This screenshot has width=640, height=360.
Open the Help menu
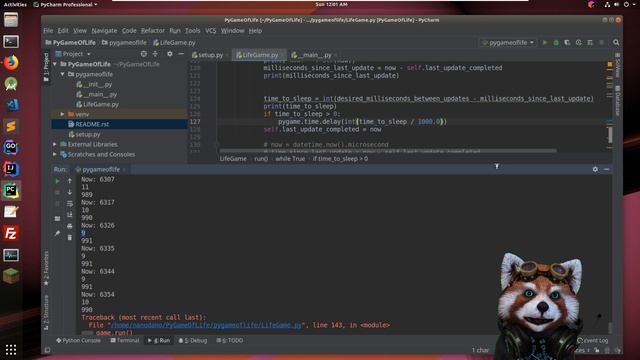coord(255,31)
